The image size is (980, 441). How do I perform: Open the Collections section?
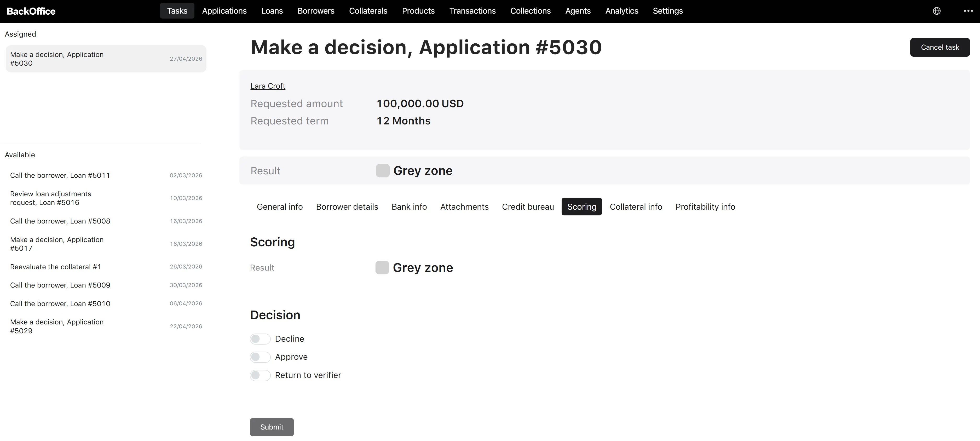530,11
